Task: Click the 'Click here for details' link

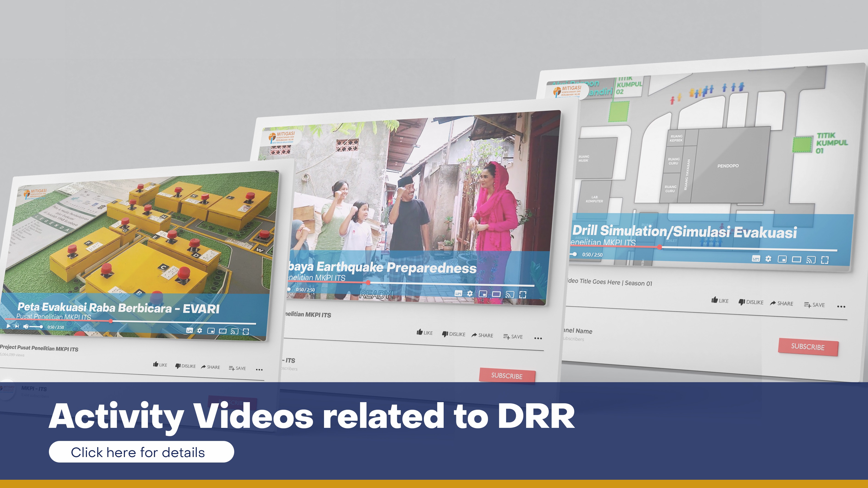Action: [x=141, y=452]
